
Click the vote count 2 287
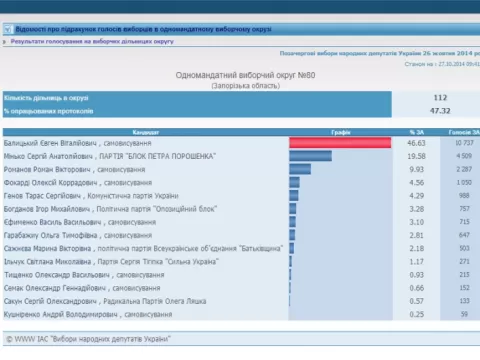click(464, 169)
